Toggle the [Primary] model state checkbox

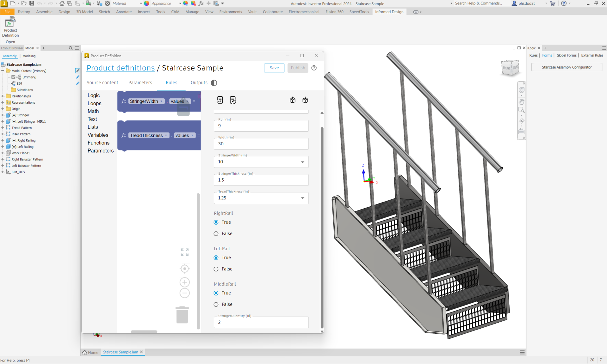(x=13, y=77)
